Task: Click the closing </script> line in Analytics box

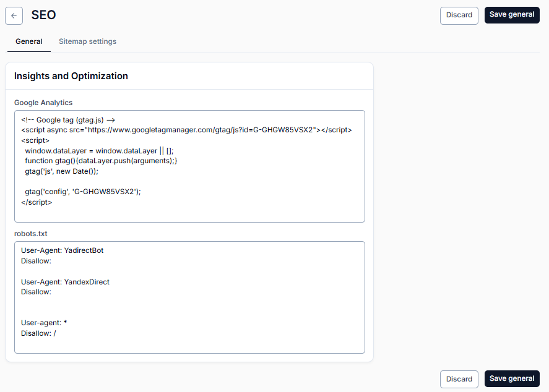Action: tap(37, 202)
